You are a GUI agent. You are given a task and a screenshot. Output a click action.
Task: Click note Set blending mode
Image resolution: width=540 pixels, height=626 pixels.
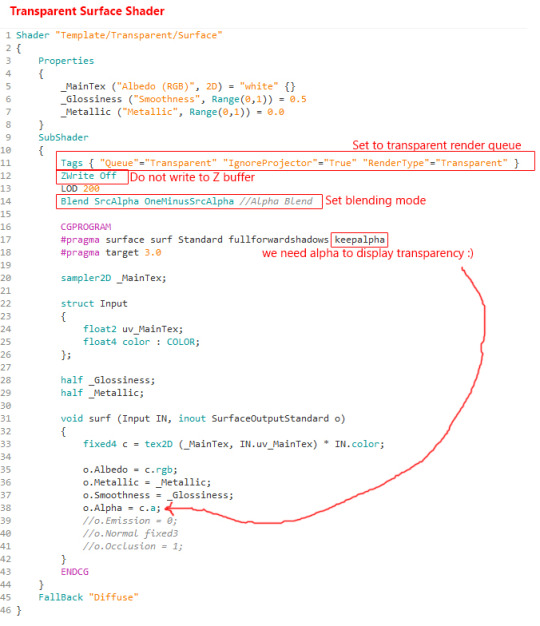point(376,200)
